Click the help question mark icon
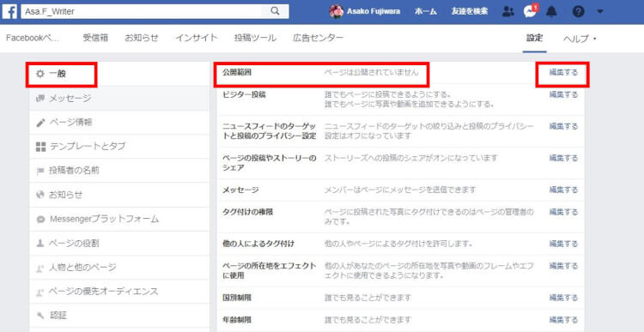 click(578, 11)
